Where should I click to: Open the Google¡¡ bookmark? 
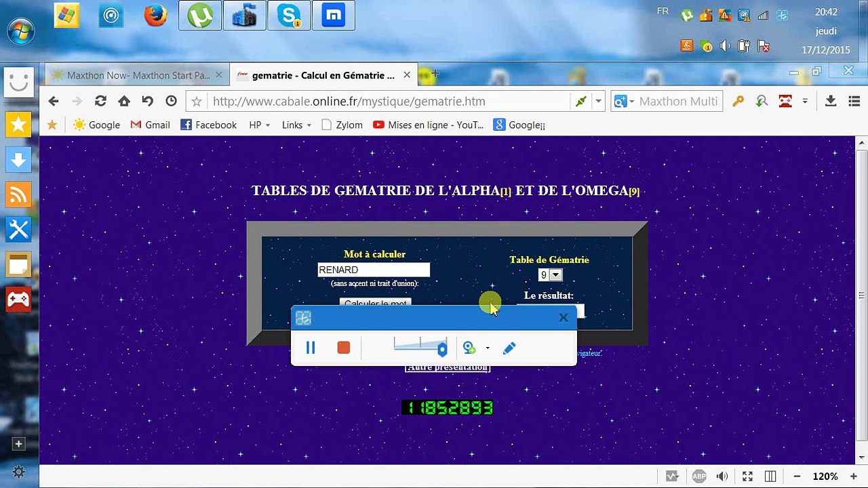(x=519, y=125)
